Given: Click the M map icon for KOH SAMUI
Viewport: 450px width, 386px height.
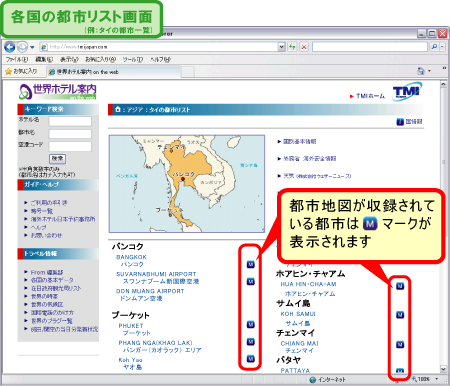Looking at the screenshot, I should [400, 315].
